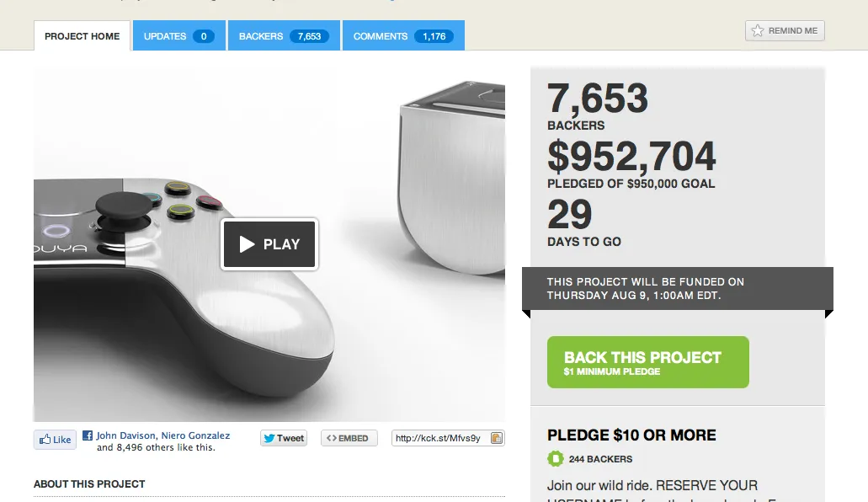
Task: Open the Comments tab
Action: [x=403, y=35]
